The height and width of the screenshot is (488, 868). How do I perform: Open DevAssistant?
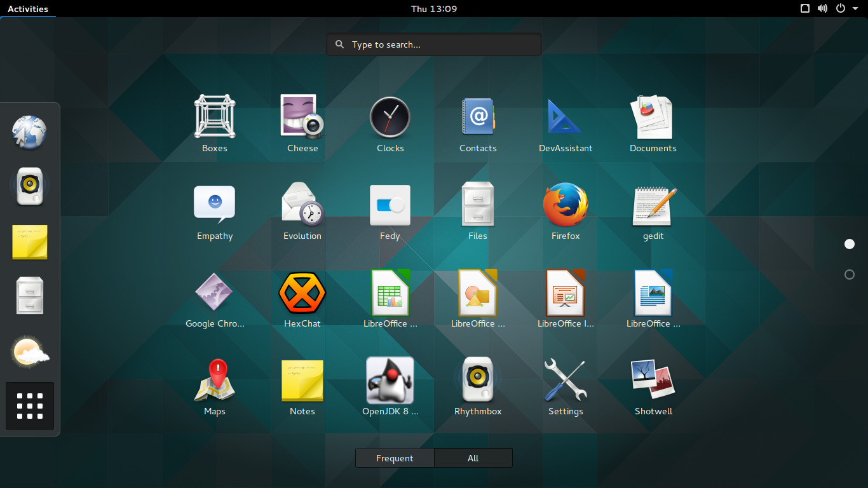(x=566, y=117)
